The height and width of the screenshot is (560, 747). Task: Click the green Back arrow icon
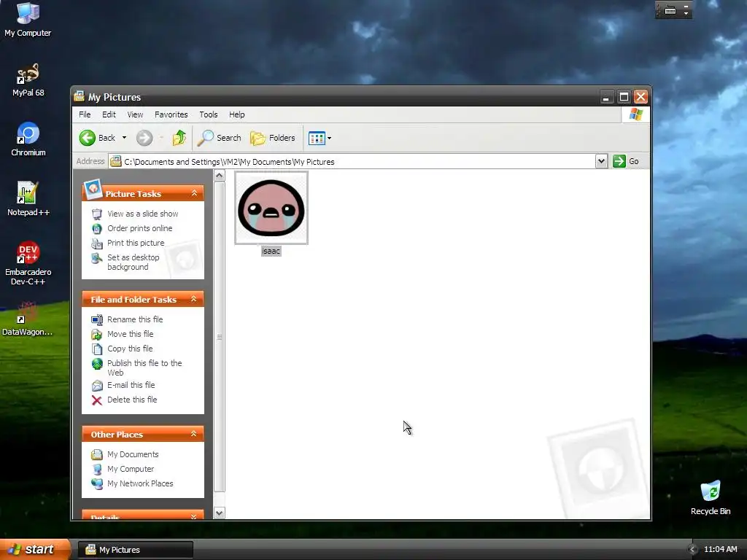[x=88, y=138]
